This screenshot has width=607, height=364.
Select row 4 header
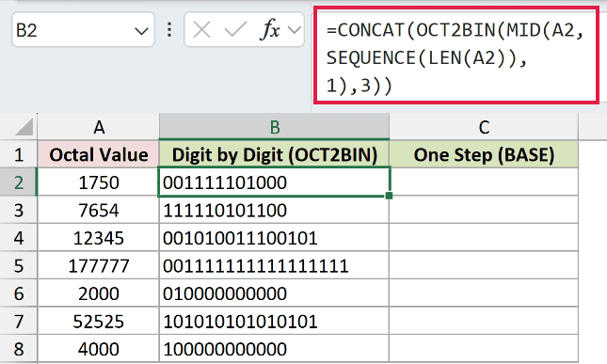pyautogui.click(x=19, y=238)
